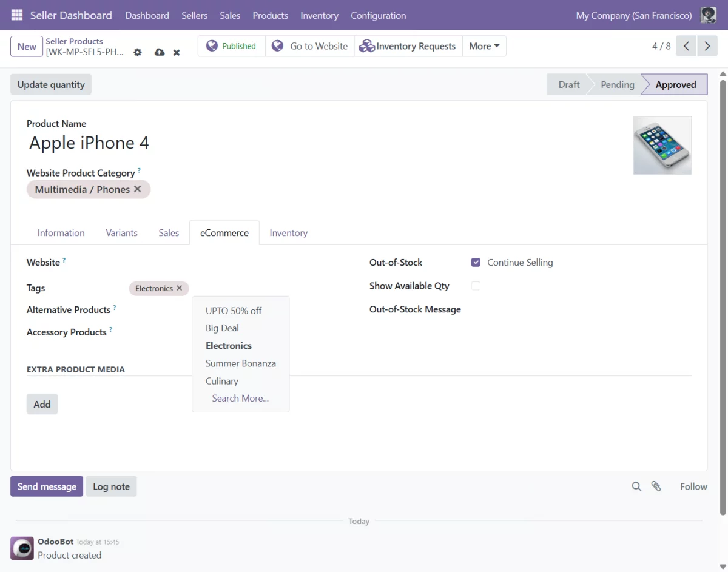Image resolution: width=728 pixels, height=572 pixels.
Task: Discard changes with the X icon
Action: point(176,52)
